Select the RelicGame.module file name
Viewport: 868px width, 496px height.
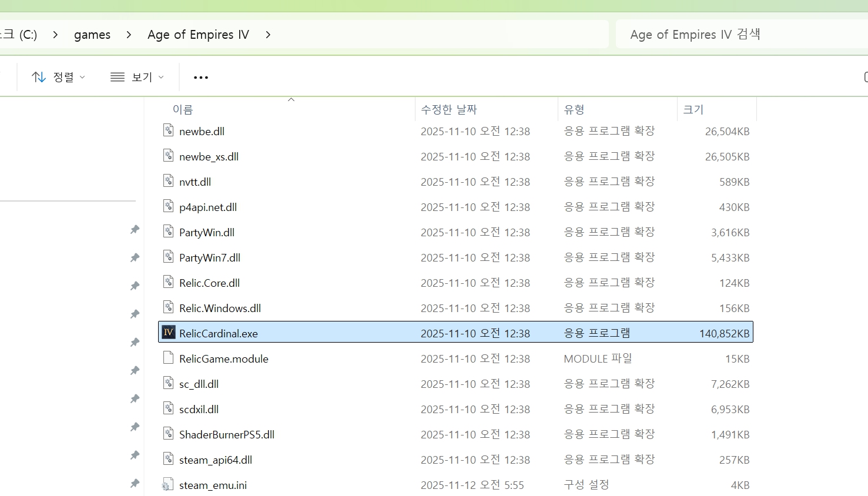[224, 359]
